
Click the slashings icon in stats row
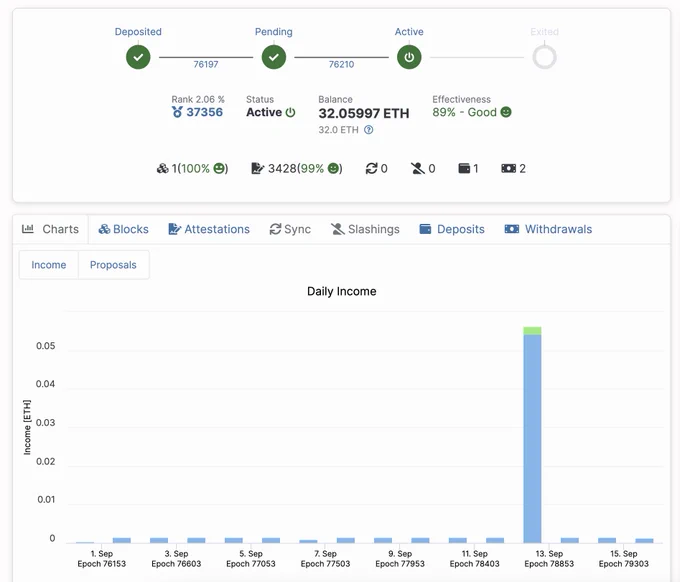click(418, 168)
